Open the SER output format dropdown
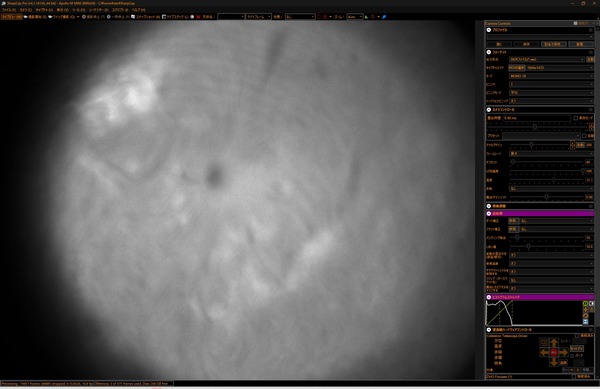 point(546,60)
